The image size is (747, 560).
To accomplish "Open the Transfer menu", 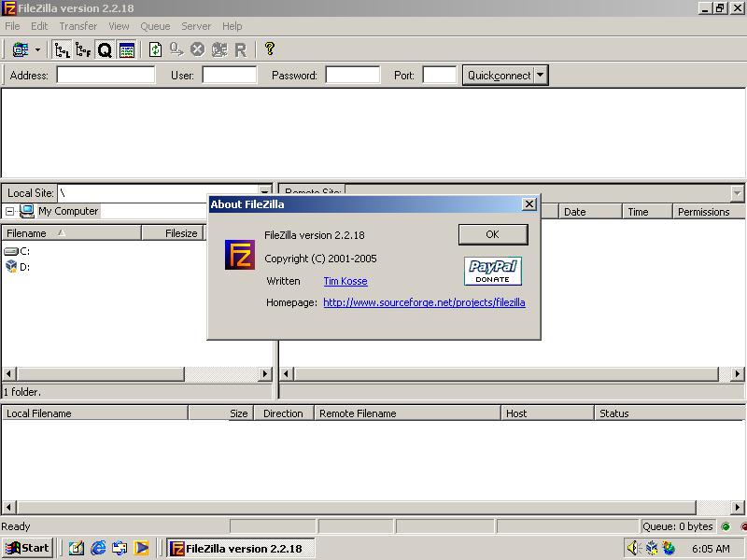I will pos(78,26).
